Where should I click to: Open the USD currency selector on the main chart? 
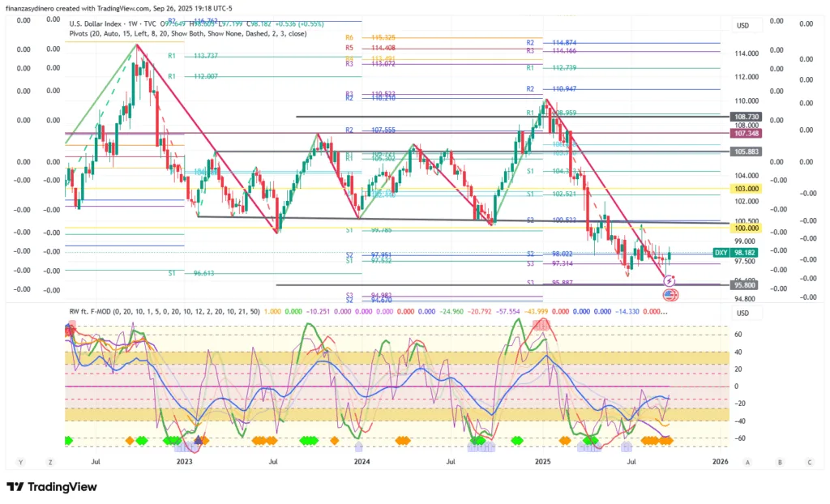[x=742, y=25]
